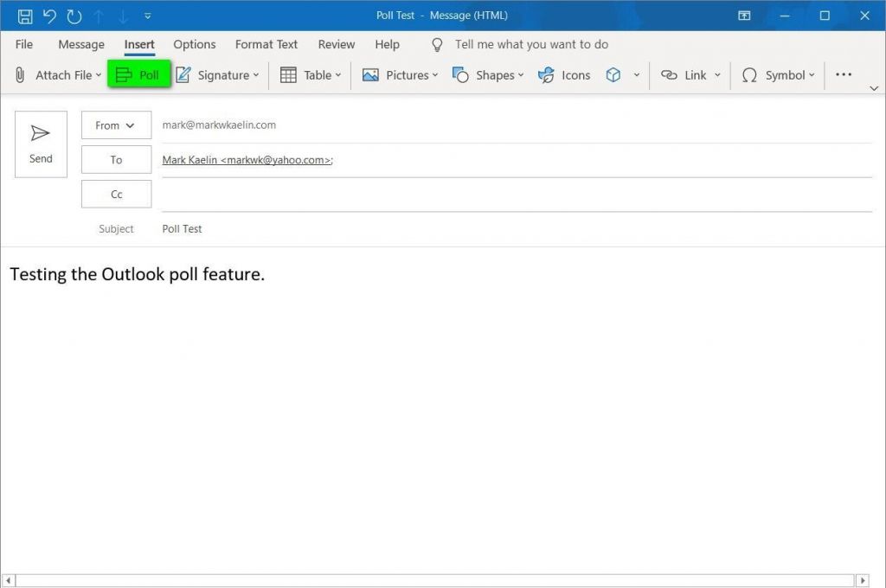Insert a 3D Model
The height and width of the screenshot is (588, 886).
[x=614, y=74]
